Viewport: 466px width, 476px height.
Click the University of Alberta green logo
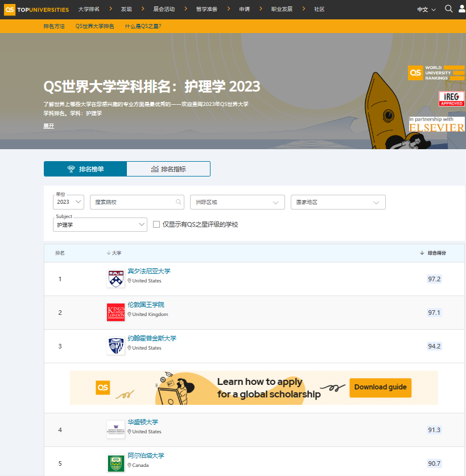(116, 463)
